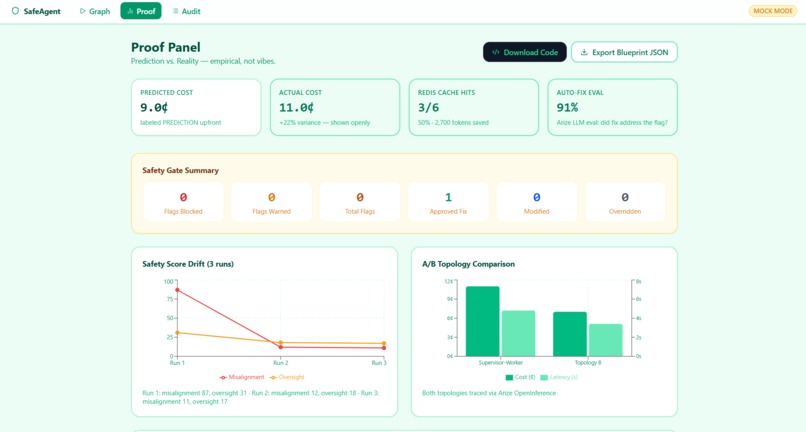
Task: Click the '50% · 2,700 tokens saved' text
Action: (453, 122)
